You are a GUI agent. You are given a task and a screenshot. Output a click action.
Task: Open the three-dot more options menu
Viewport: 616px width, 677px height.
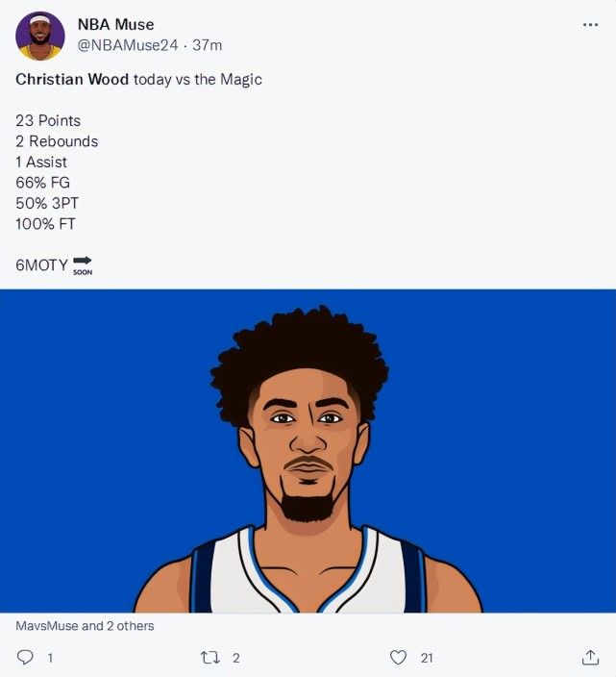(590, 25)
